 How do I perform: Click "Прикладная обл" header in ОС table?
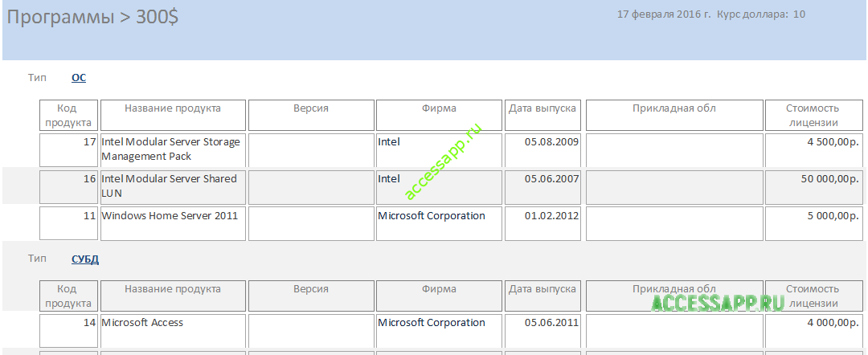(x=674, y=116)
